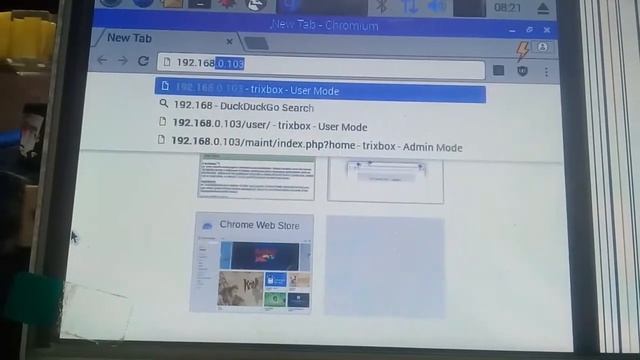Click the wolf icon in the taskbar
The width and height of the screenshot is (640, 360).
pos(256,5)
